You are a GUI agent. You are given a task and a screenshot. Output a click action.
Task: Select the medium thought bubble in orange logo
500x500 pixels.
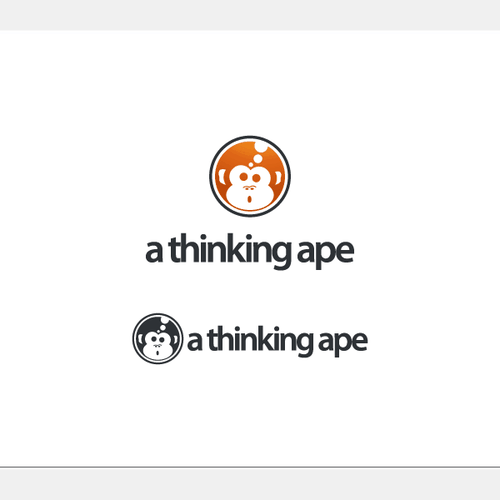258,159
